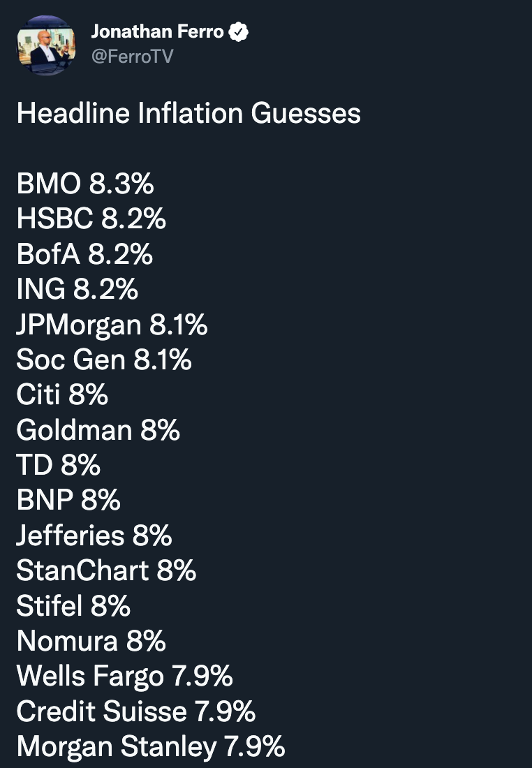Select the Morgan Stanley 7.9% line

pos(151,746)
